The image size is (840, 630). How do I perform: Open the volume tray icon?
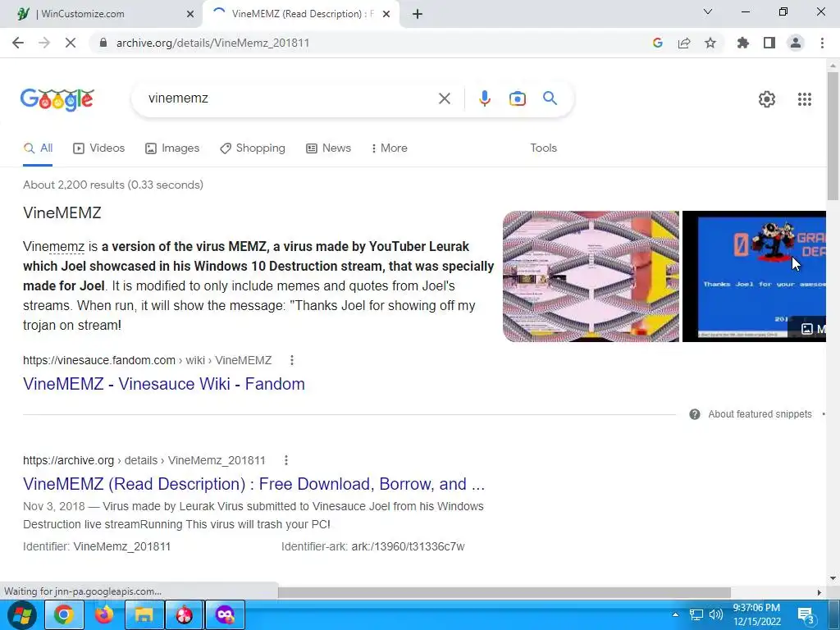pos(715,614)
